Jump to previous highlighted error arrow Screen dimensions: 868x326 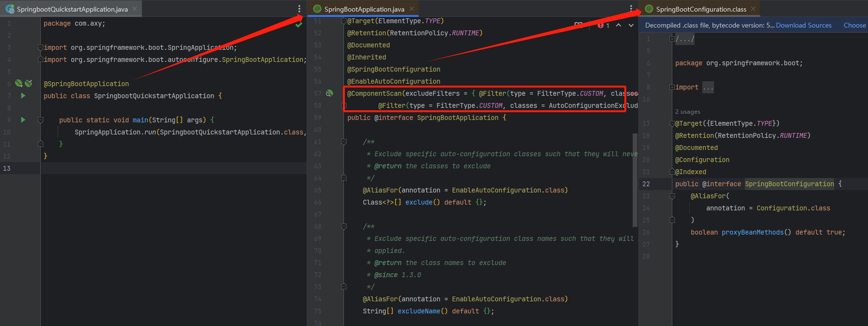[x=619, y=25]
